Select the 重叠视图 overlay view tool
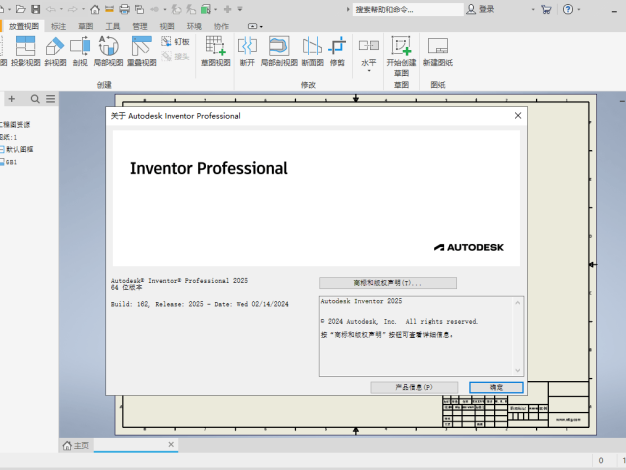 142,51
